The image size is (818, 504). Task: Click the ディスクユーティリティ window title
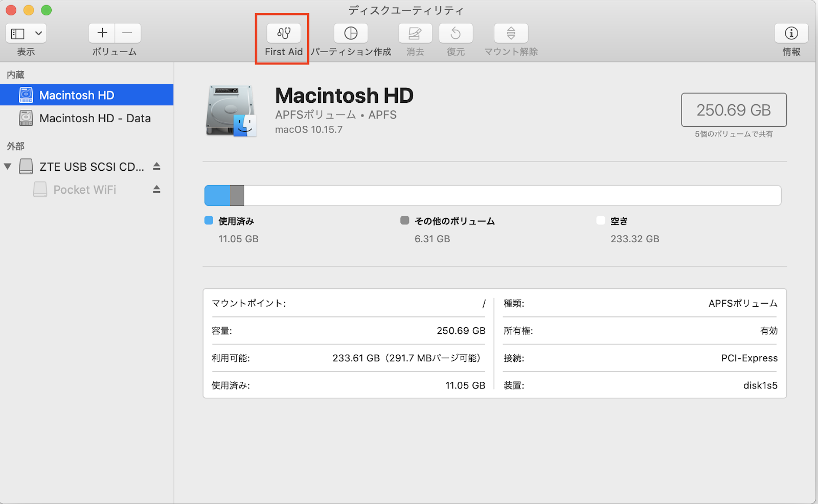point(406,10)
